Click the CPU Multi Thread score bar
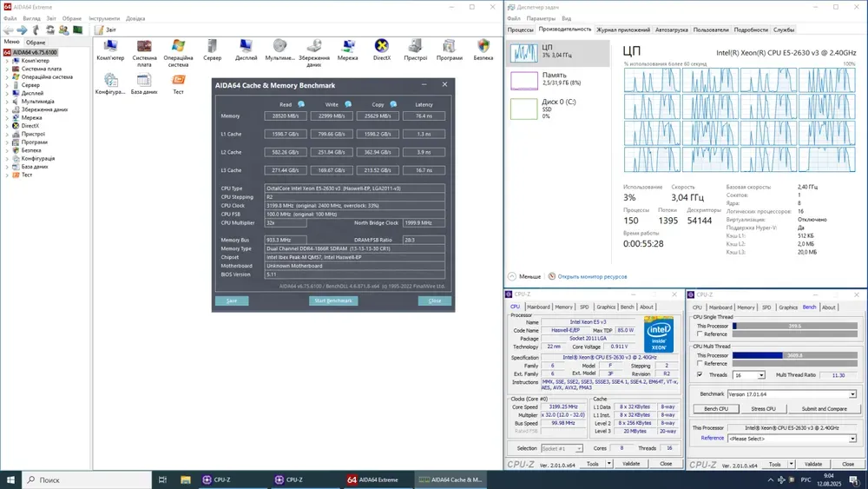The width and height of the screenshot is (868, 489). coord(794,355)
